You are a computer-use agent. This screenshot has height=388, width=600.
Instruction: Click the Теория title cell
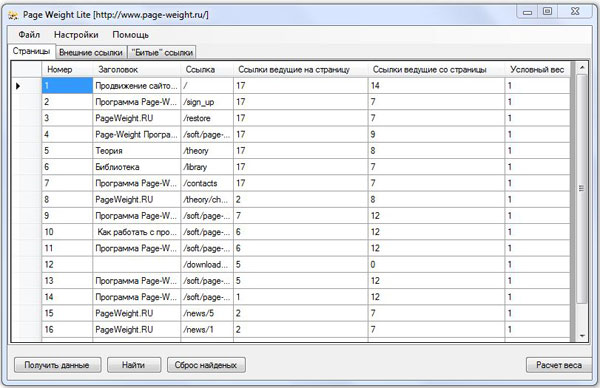pos(136,151)
